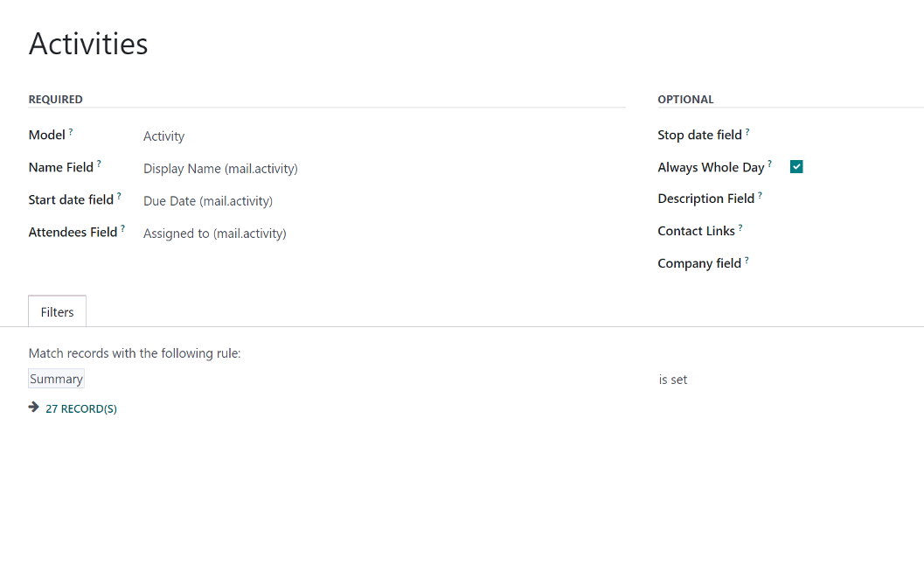Click the Stop date field help icon

[747, 131]
